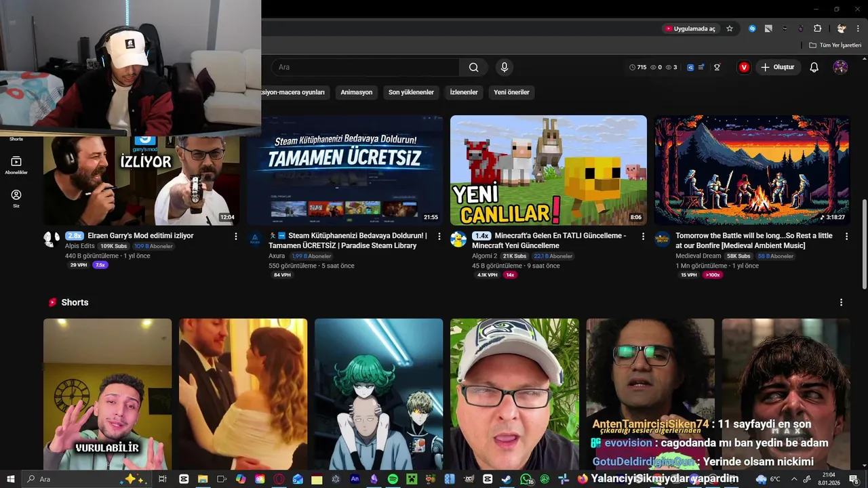Open Opera GX from the taskbar
868x488 pixels.
(279, 479)
